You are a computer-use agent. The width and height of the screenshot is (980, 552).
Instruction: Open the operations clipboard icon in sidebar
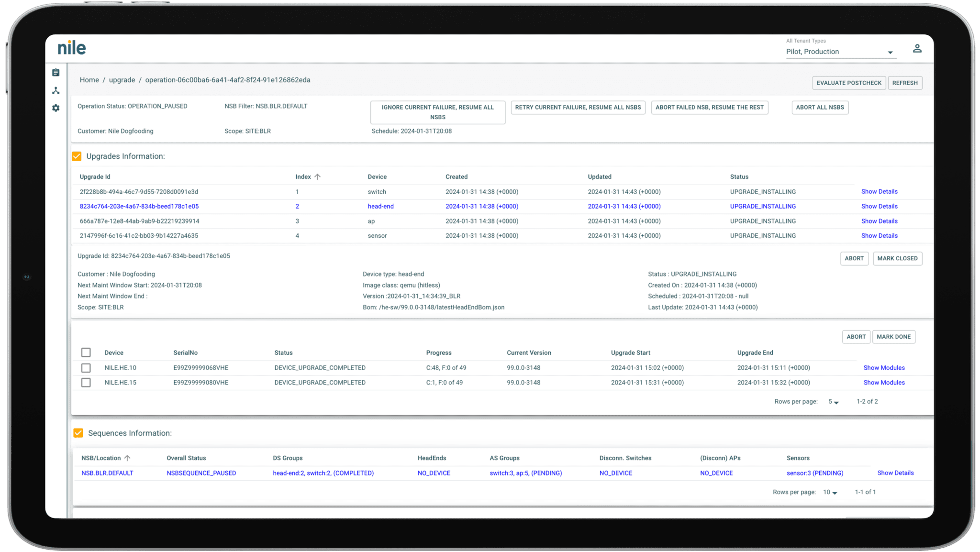tap(56, 72)
